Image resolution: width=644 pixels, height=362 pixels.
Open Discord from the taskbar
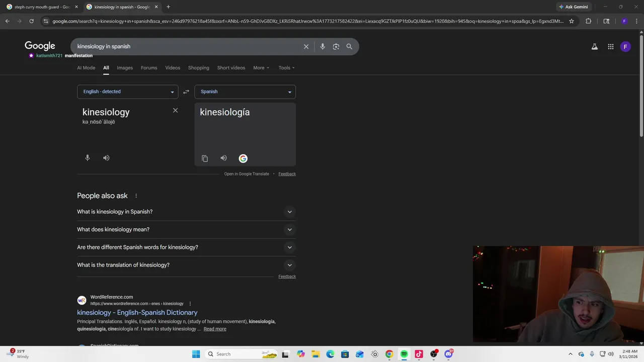click(448, 354)
